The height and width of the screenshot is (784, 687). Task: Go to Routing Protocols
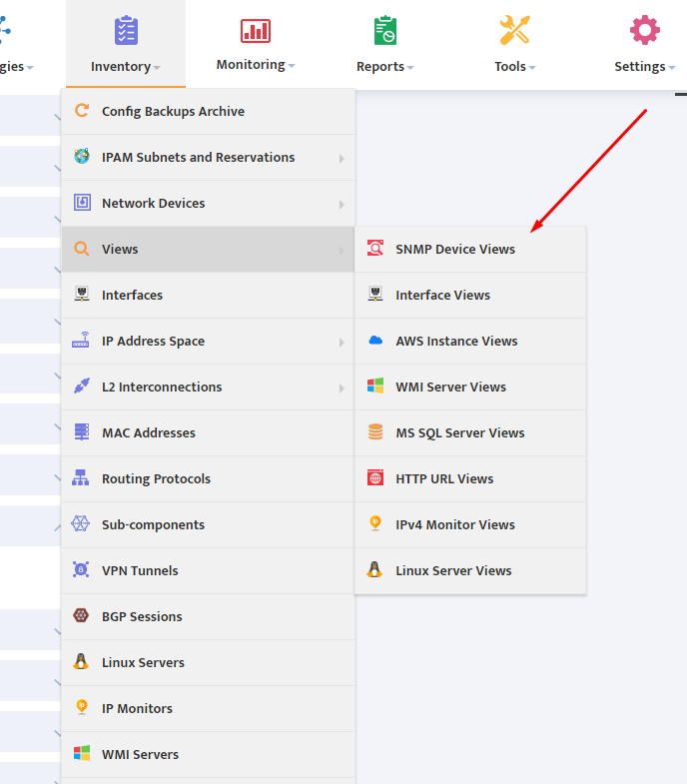click(x=208, y=479)
